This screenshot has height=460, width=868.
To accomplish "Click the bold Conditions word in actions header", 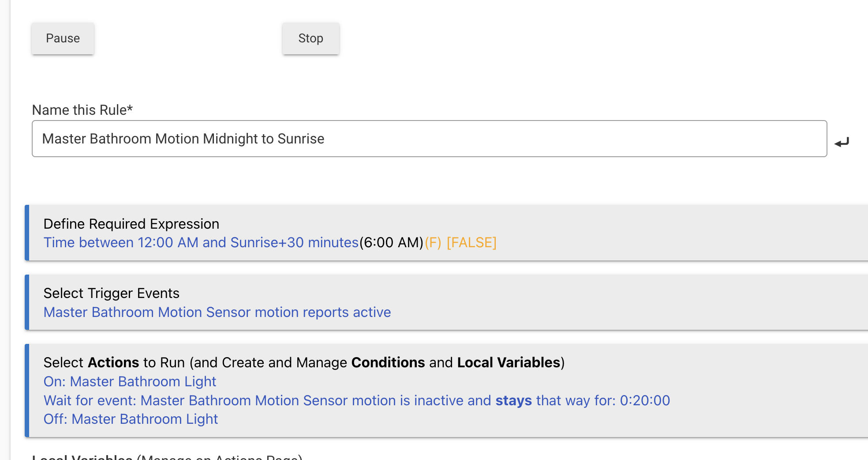I will click(x=388, y=362).
